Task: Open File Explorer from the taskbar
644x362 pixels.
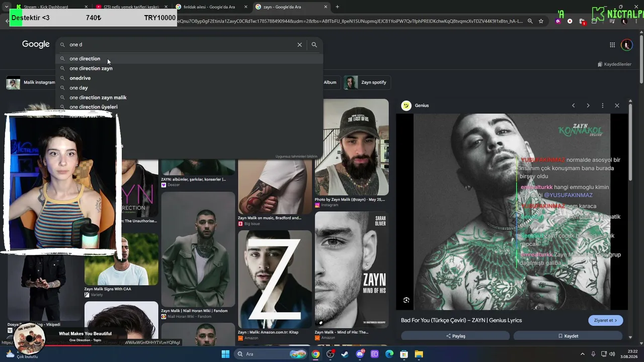Action: click(419, 354)
